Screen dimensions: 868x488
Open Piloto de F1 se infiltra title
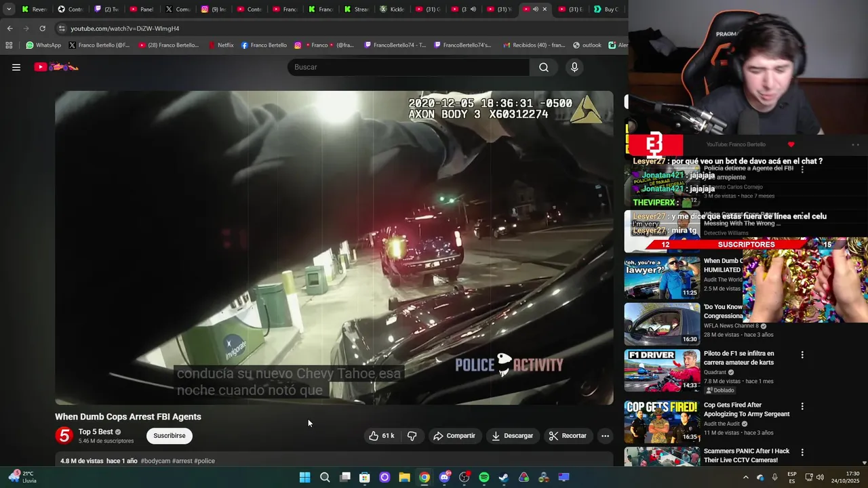click(x=738, y=358)
